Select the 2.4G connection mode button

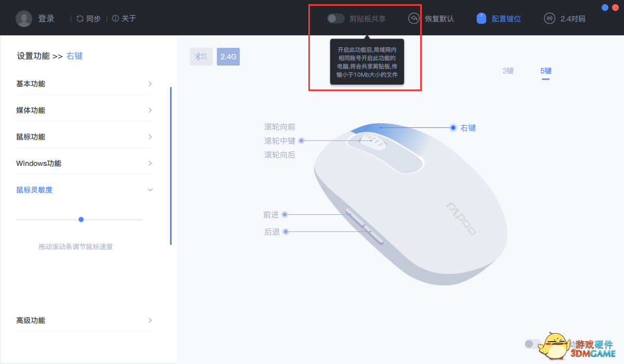228,57
